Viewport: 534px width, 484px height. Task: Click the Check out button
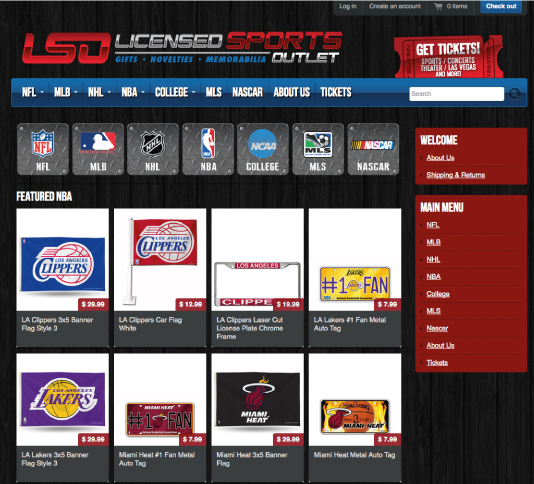click(501, 6)
